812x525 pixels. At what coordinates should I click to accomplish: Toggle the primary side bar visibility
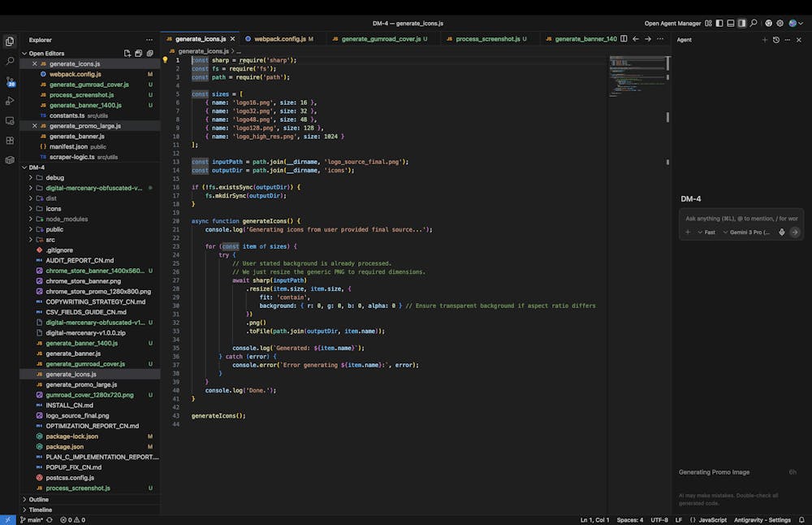coord(719,24)
